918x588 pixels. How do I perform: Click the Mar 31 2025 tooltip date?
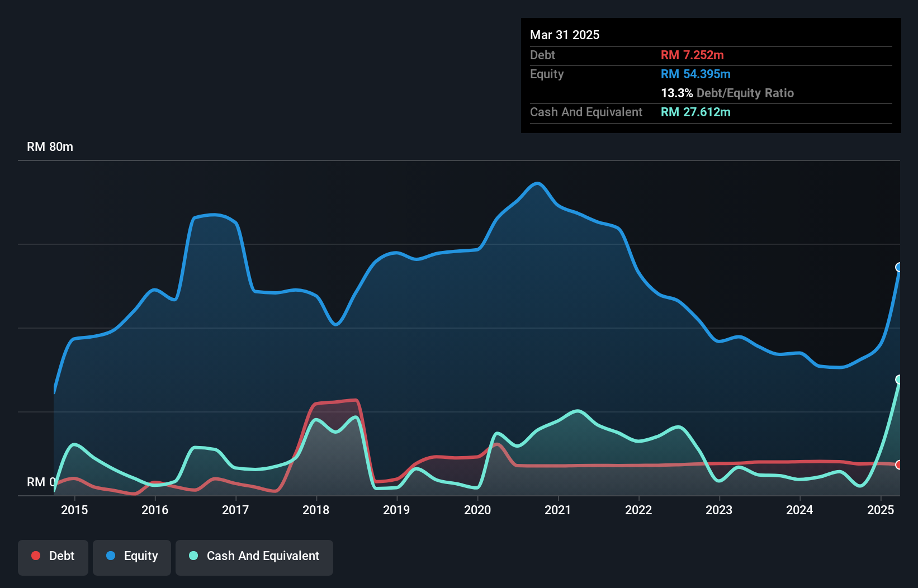tap(565, 35)
